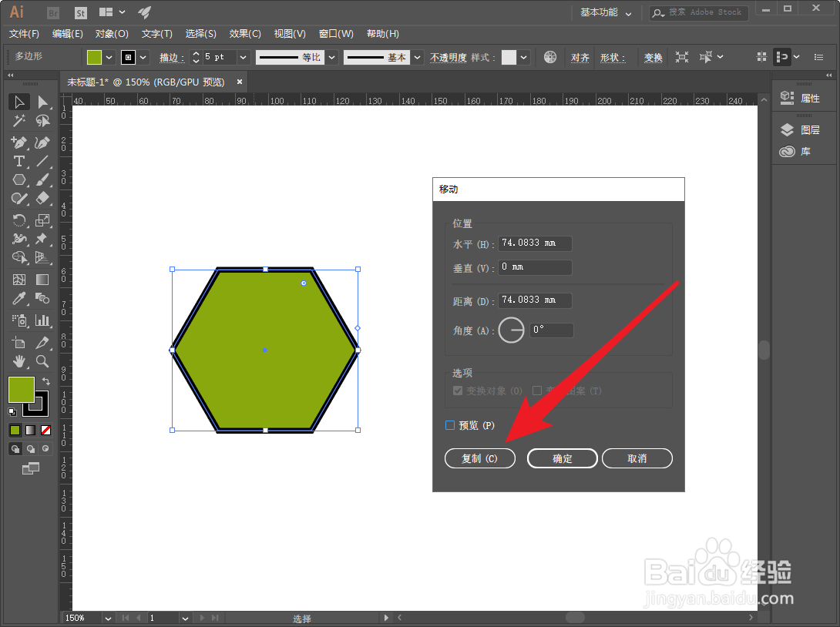The height and width of the screenshot is (627, 840).
Task: Open artboard navigation dropdown
Action: coord(185,618)
